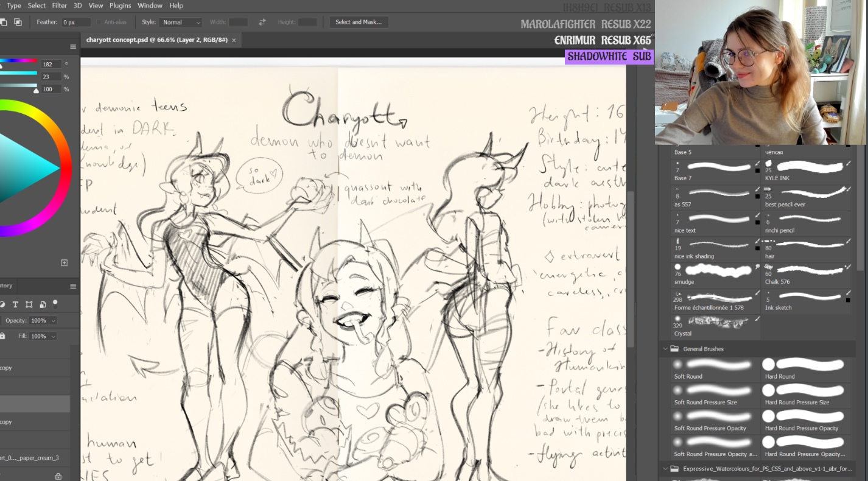Click the intersect with selection icon
The image size is (868, 481).
pos(18,22)
